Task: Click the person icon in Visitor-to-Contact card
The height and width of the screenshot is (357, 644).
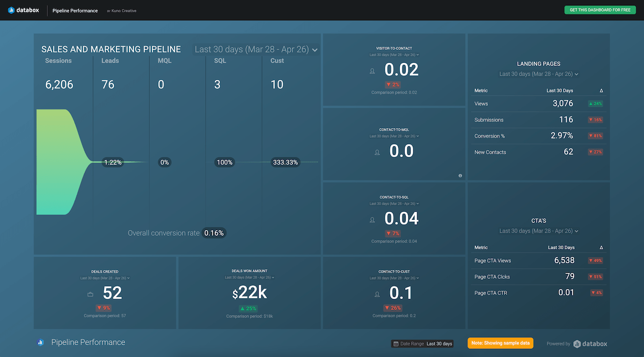Action: tap(372, 71)
